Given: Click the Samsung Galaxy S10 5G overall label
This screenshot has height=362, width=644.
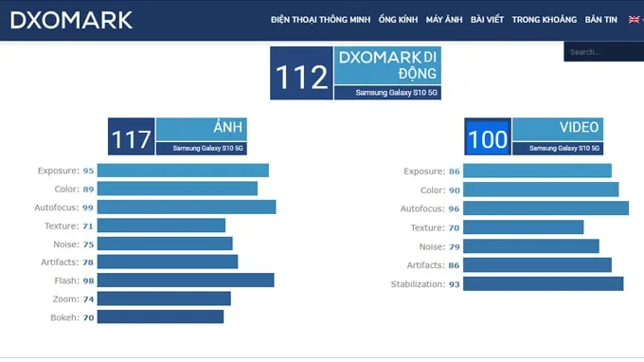Looking at the screenshot, I should [387, 93].
